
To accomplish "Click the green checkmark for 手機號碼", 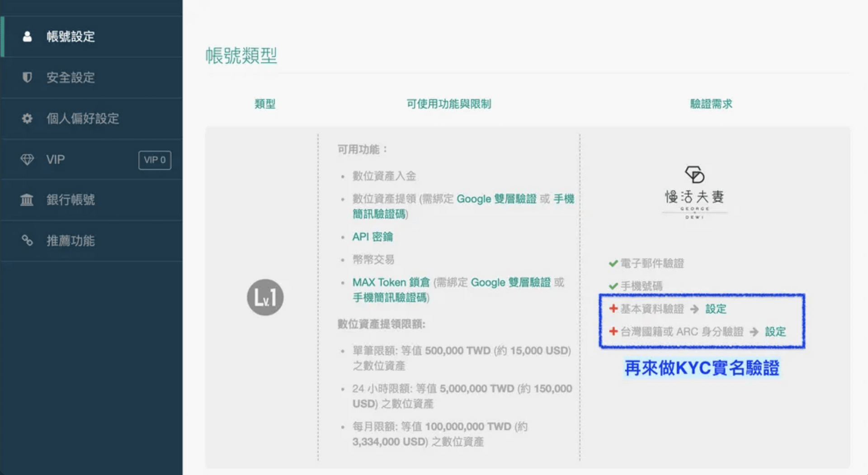I will pyautogui.click(x=613, y=286).
